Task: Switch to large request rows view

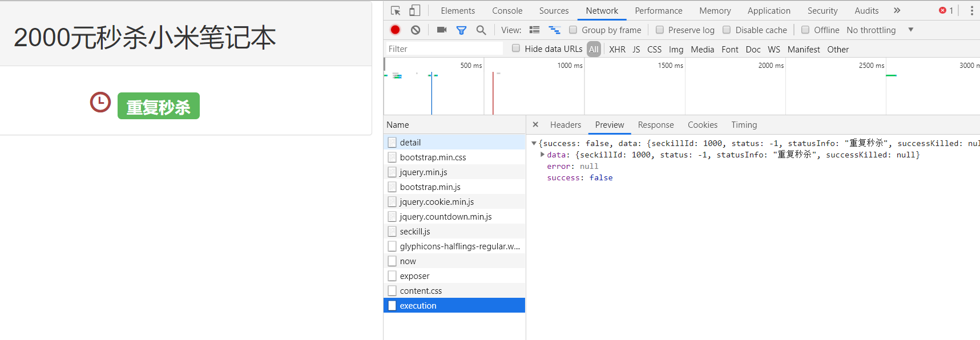Action: point(534,30)
